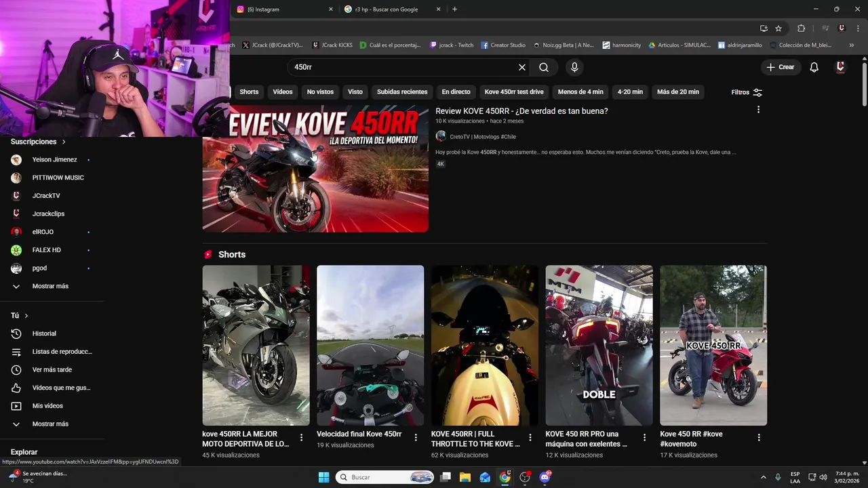Open the Filtros panel

(747, 92)
